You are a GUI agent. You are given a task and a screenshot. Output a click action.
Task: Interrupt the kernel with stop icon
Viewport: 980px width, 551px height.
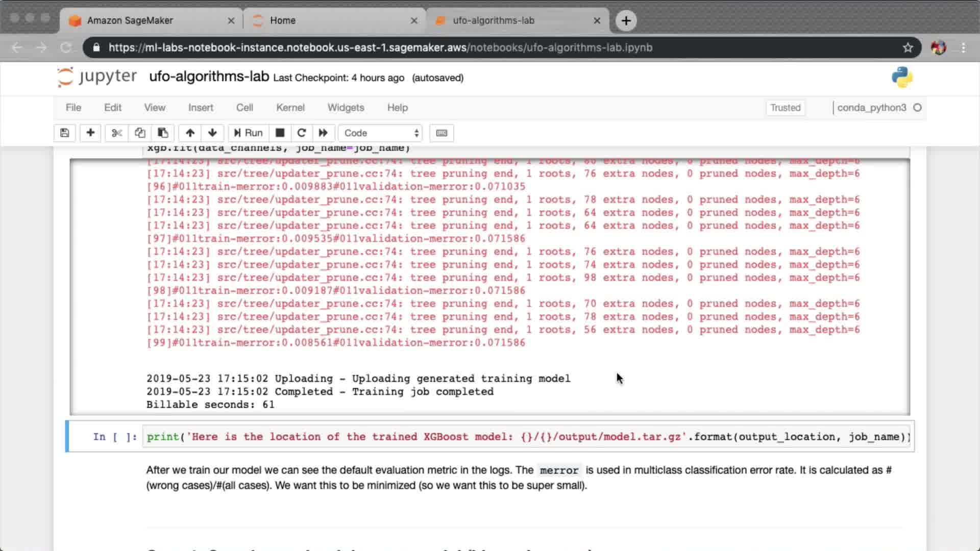280,133
